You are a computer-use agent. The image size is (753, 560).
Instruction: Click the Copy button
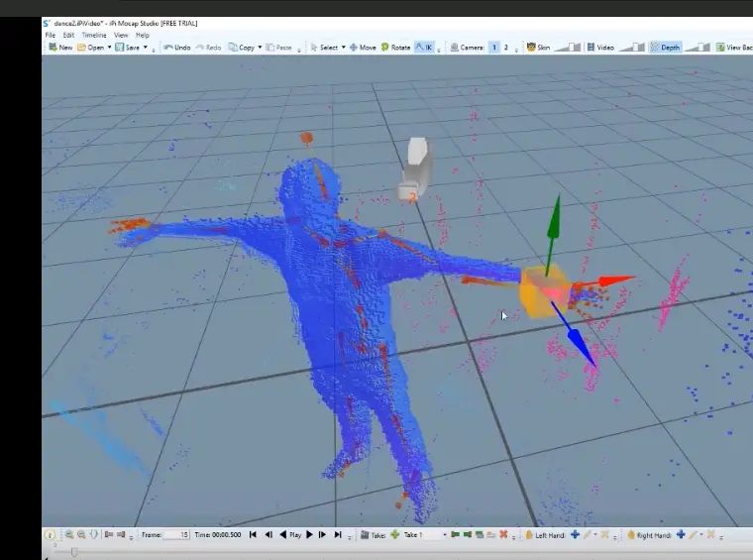click(242, 47)
